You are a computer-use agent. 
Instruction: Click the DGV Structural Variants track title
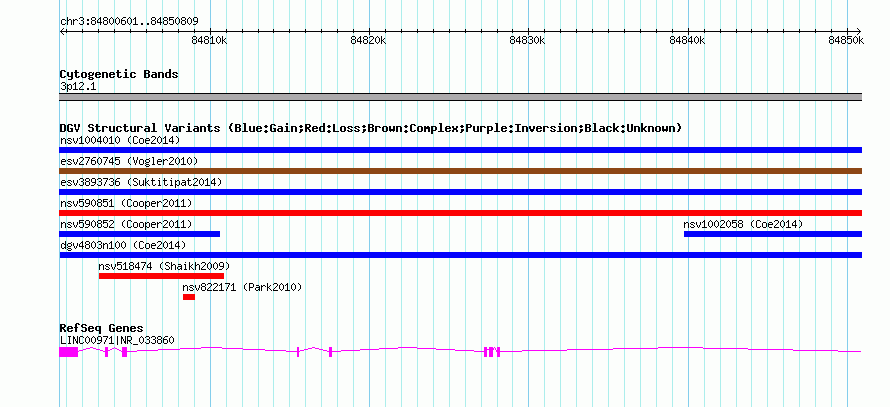(371, 128)
